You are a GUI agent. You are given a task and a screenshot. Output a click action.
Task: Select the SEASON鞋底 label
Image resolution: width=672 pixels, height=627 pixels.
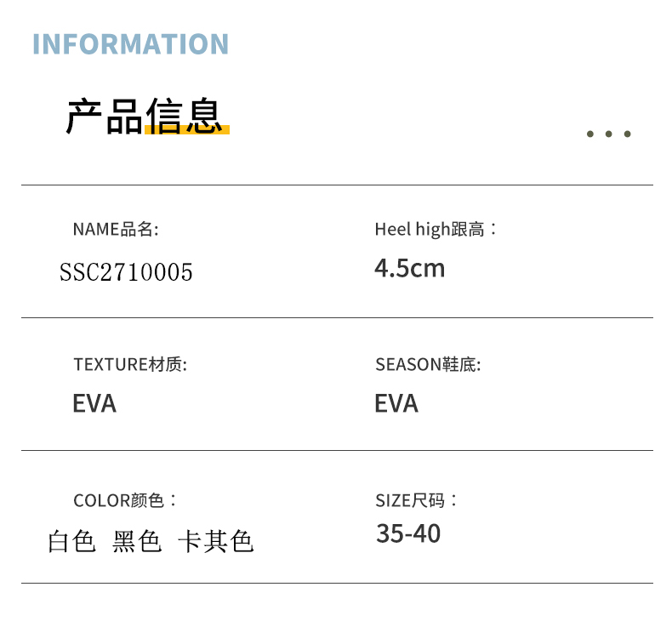pos(428,365)
